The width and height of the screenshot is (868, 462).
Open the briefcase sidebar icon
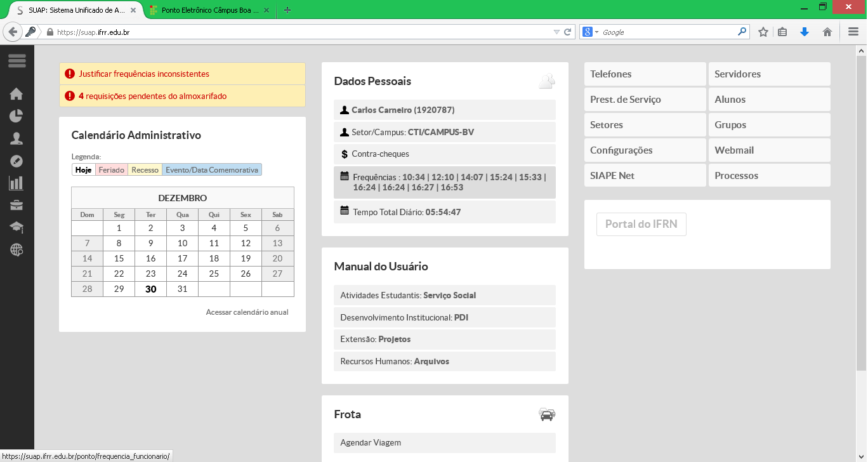[x=16, y=206]
